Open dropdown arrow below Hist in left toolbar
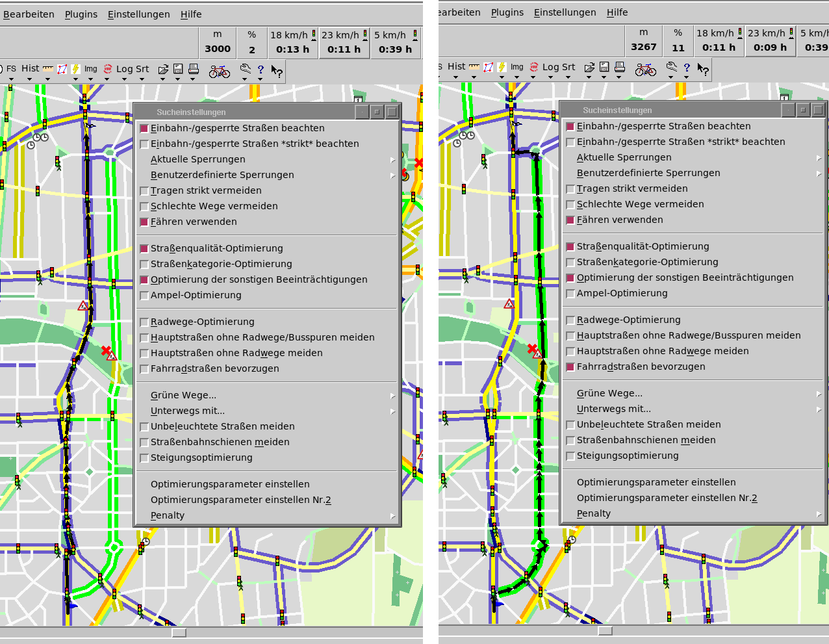Screen dimensions: 829x644 29,79
